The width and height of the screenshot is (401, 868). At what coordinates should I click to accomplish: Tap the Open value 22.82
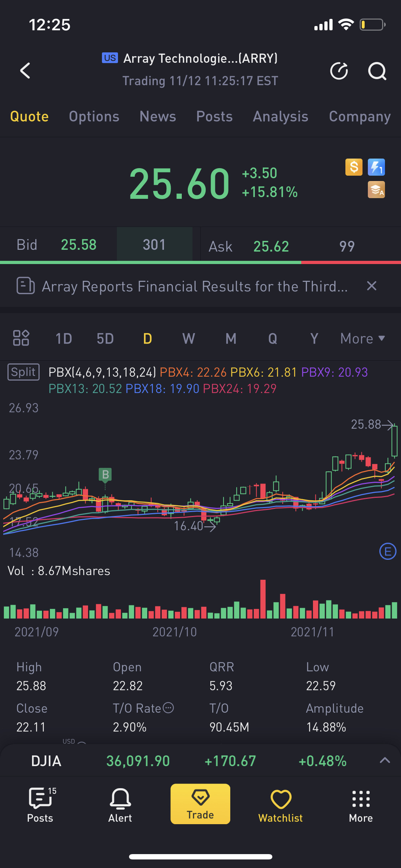tap(128, 686)
